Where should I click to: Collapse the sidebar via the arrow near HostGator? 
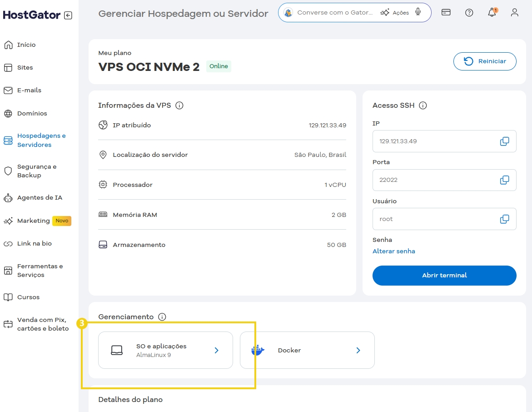(68, 15)
